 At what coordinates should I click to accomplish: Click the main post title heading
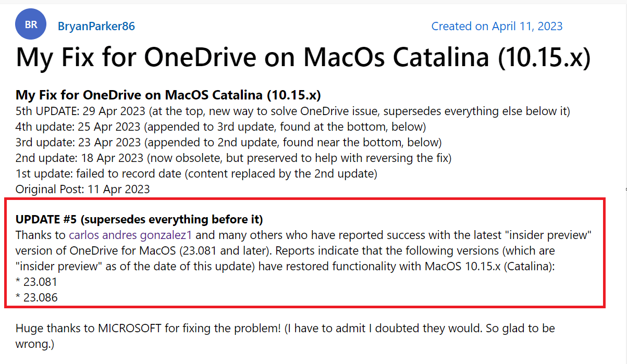[303, 58]
